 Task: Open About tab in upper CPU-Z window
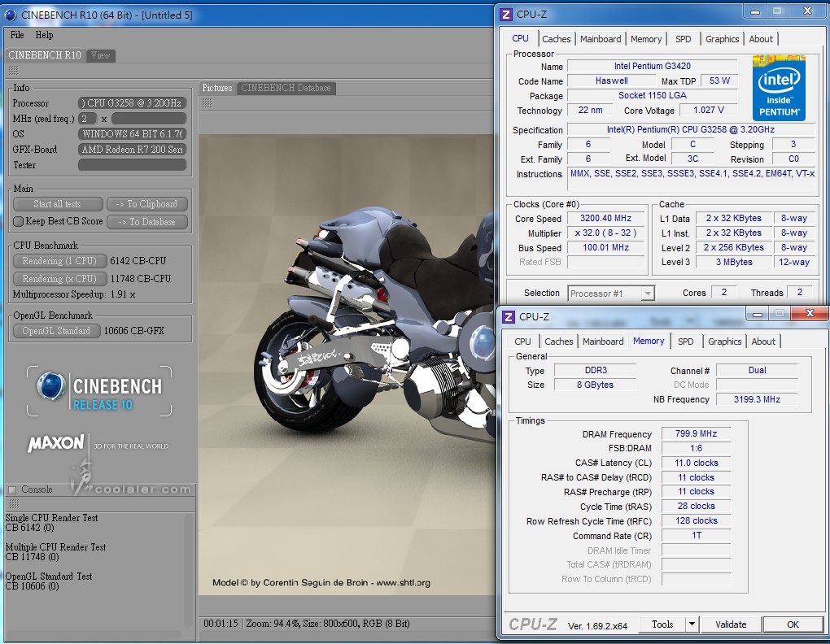(x=761, y=39)
